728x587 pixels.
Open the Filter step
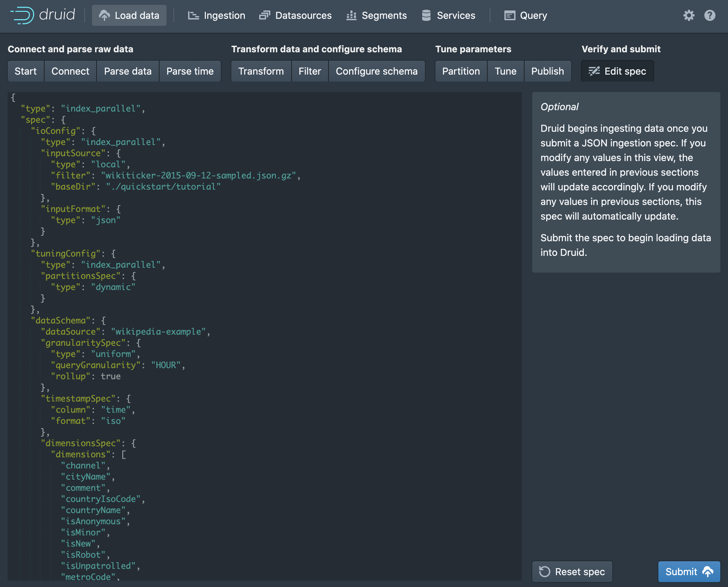[x=310, y=71]
